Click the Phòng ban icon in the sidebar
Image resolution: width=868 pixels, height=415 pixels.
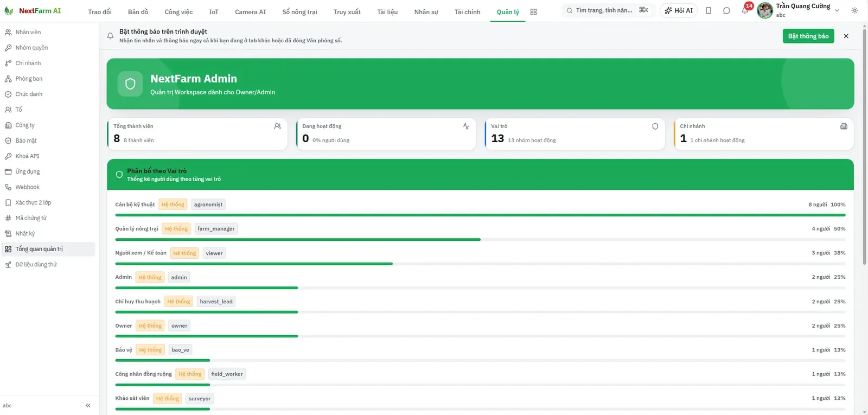[8, 79]
